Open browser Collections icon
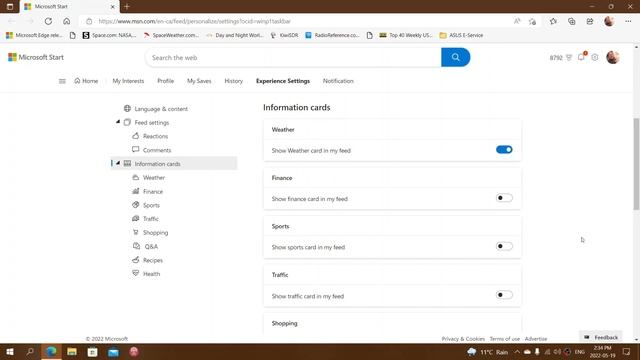Screen dimensions: 640x360 (571, 21)
